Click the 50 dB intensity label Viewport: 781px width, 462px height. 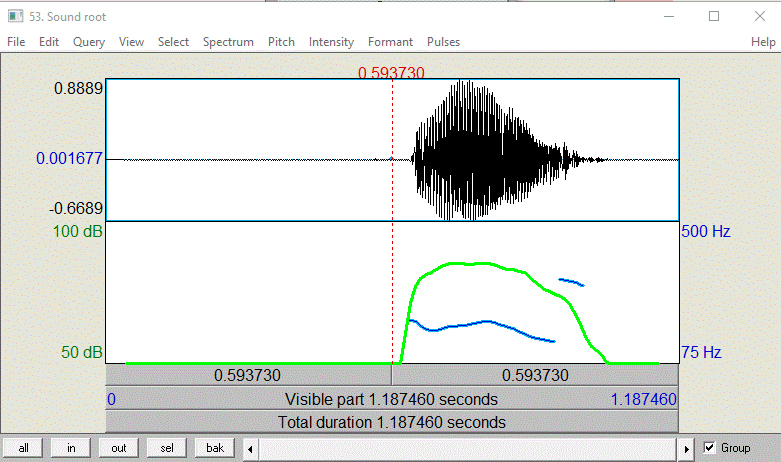click(82, 352)
